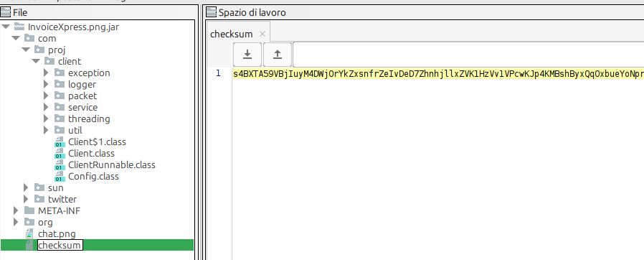644x260 pixels.
Task: Collapse the client folder
Action: coord(36,61)
